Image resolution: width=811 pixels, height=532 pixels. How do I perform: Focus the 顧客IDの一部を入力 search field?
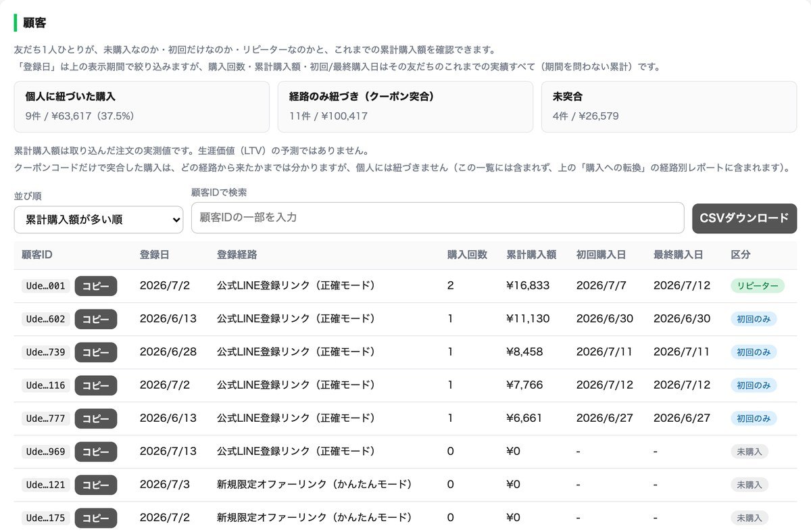click(x=438, y=218)
